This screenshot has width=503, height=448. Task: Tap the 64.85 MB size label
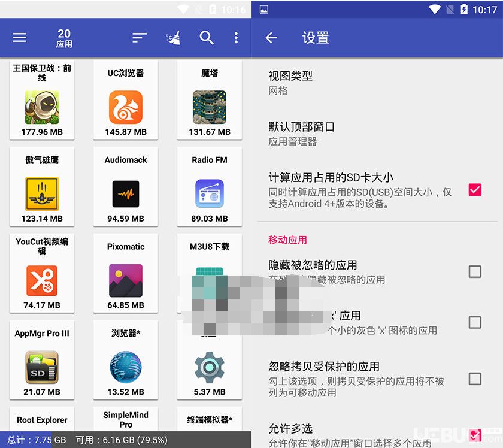[x=126, y=305]
